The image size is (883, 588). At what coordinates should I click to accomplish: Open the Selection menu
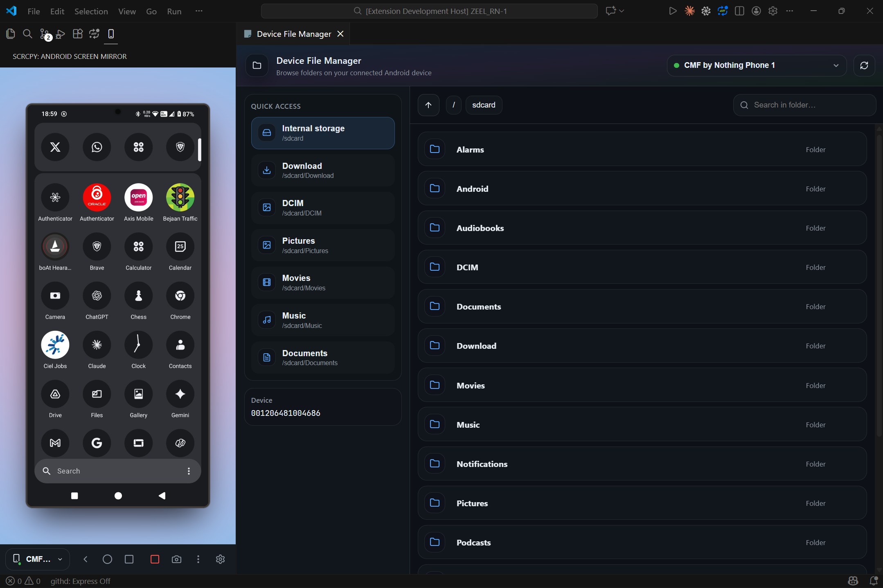91,11
